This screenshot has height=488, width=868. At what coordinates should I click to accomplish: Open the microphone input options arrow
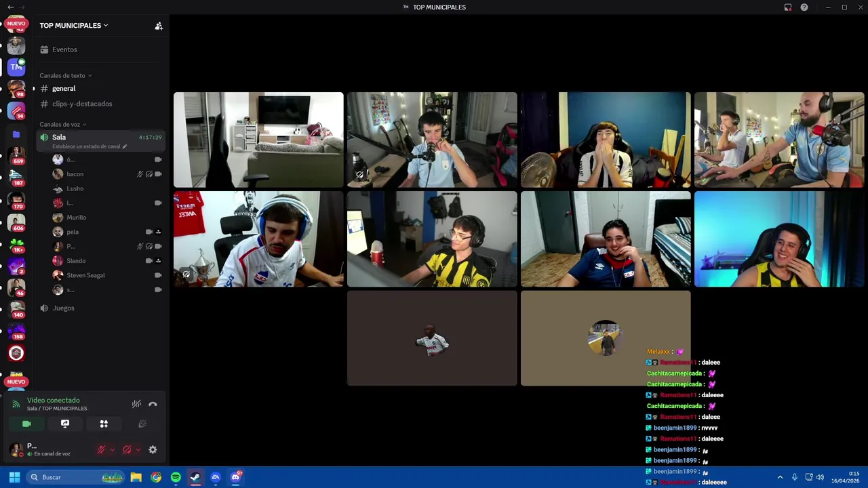113,449
